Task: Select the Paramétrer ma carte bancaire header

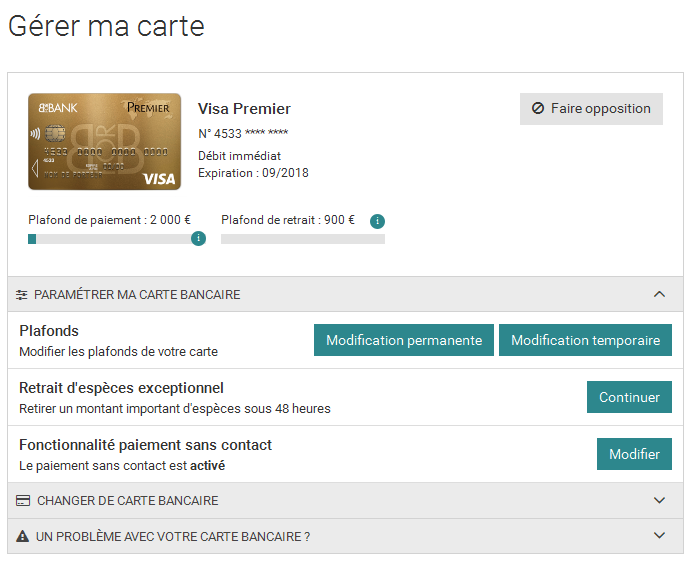Action: (x=137, y=295)
